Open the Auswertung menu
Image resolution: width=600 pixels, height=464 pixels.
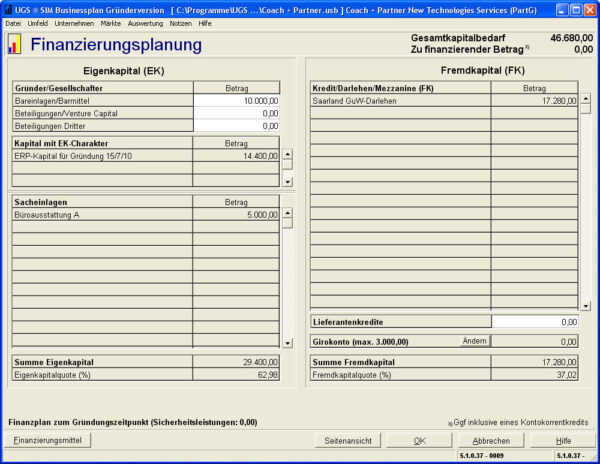click(145, 23)
